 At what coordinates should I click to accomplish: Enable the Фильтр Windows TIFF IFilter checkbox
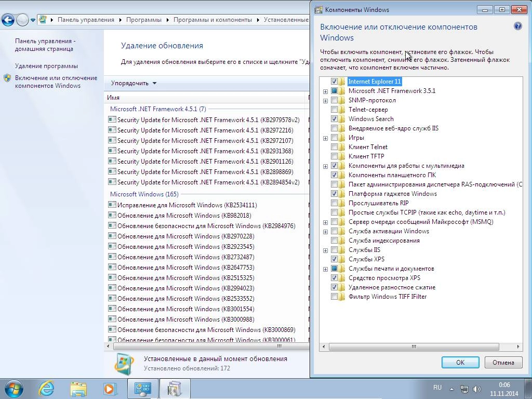coord(334,297)
